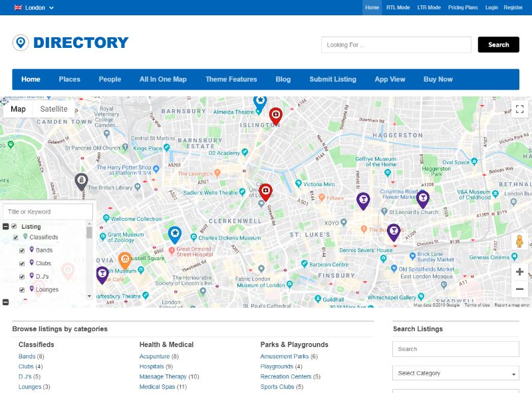Image resolution: width=532 pixels, height=393 pixels.
Task: Uncheck the Bands checkbox
Action: (22, 251)
